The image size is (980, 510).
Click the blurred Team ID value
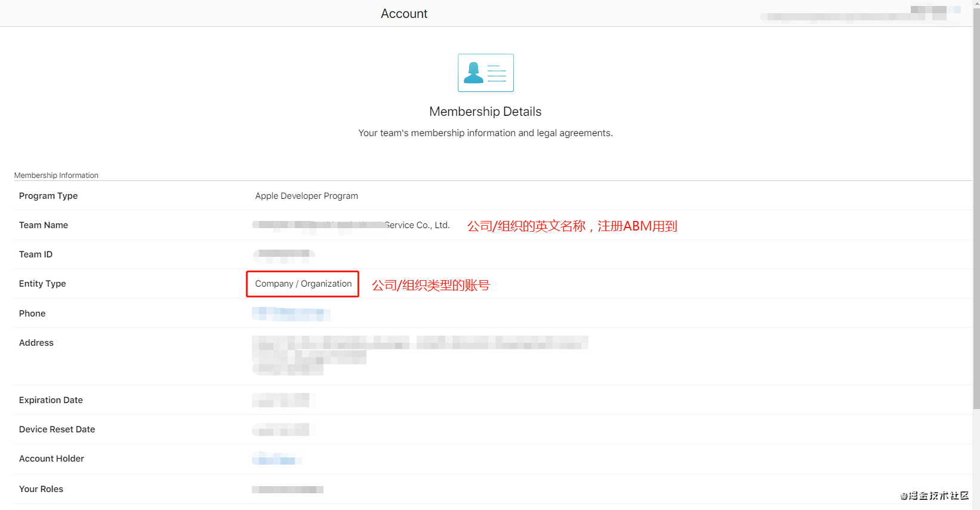pyautogui.click(x=284, y=256)
